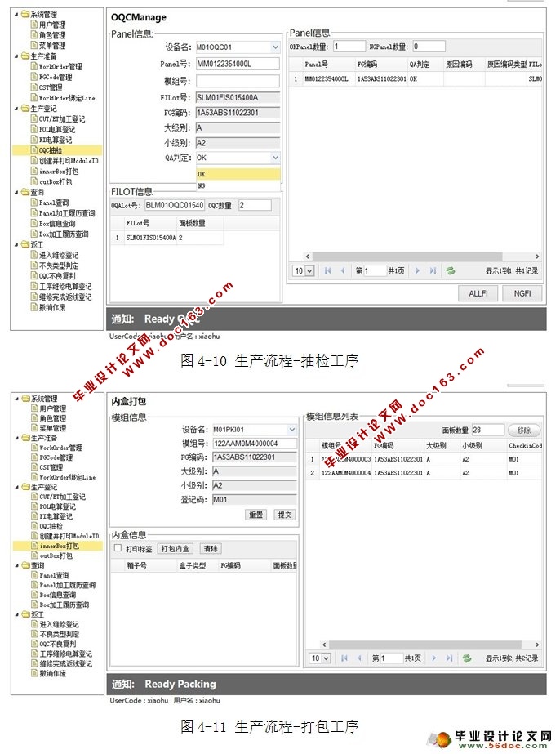Click the Box信息查询 page icon in lower tree
560x754 pixels.
(34, 595)
